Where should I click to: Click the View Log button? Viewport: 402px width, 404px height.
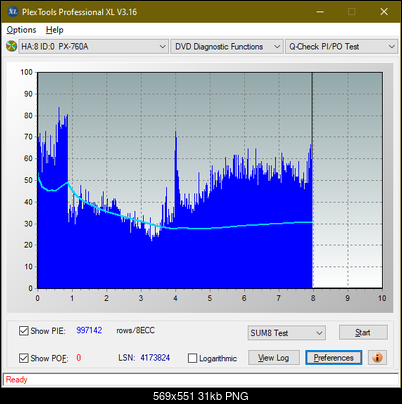pos(274,358)
